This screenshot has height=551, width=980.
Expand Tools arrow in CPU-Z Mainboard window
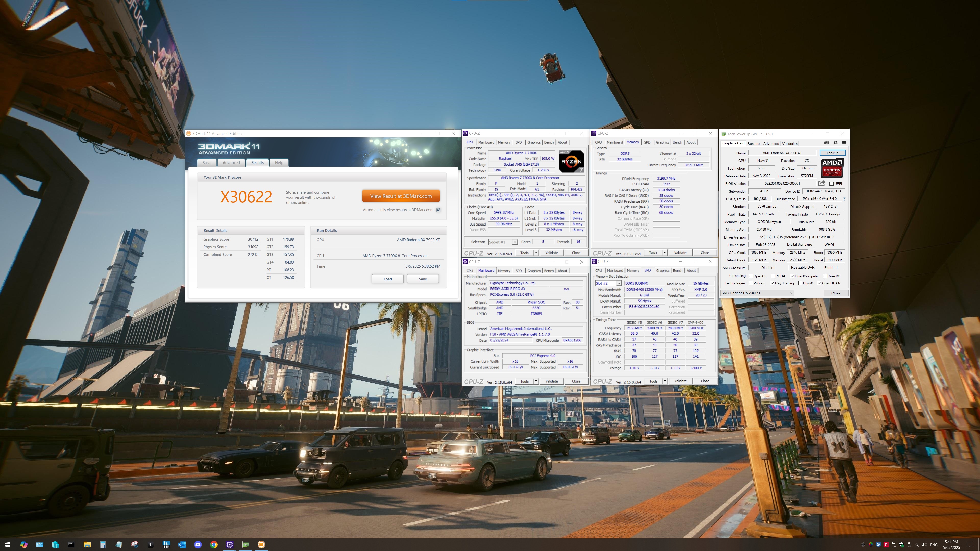(x=536, y=381)
